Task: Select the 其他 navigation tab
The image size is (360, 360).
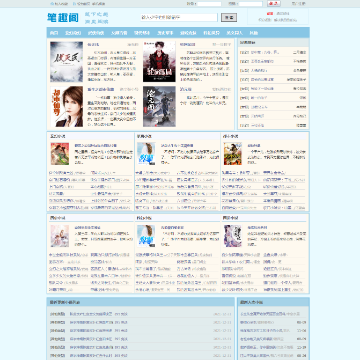Action: 254,33
